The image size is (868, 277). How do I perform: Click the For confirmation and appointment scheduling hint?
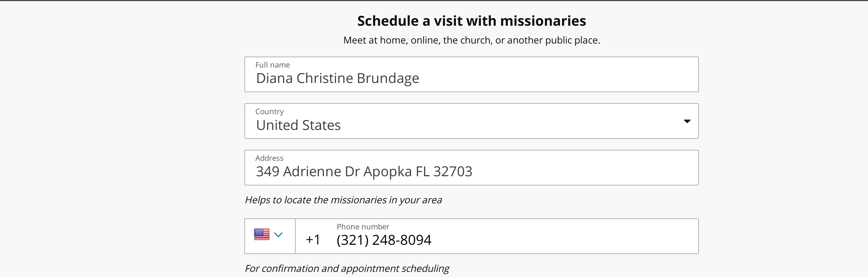[x=347, y=268]
